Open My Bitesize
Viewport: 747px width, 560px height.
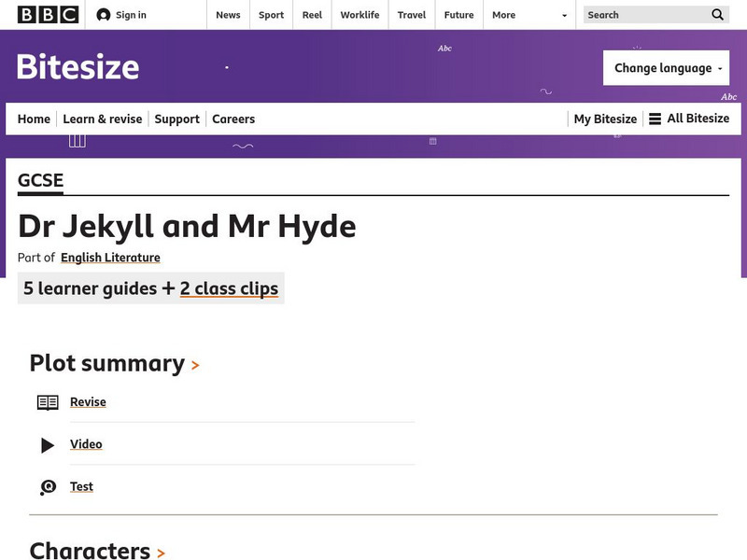pyautogui.click(x=605, y=119)
